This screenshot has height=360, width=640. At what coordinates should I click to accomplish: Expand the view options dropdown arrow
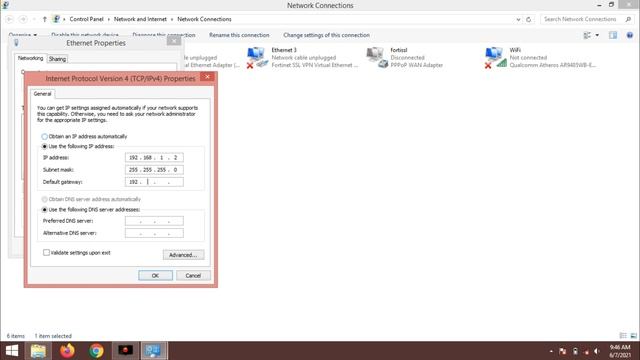597,36
